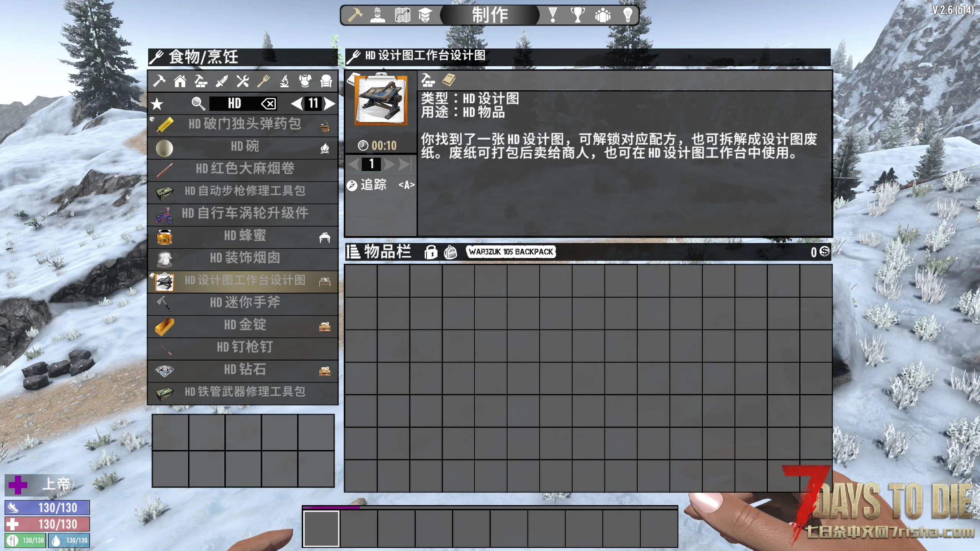The width and height of the screenshot is (980, 551).
Task: Click the recipe page number 11
Action: coord(313,103)
